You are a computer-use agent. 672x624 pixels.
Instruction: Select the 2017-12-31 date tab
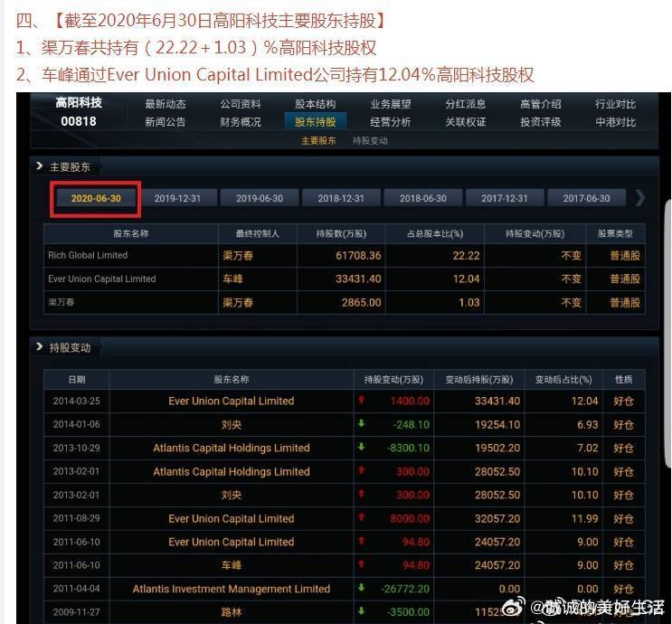tap(505, 198)
